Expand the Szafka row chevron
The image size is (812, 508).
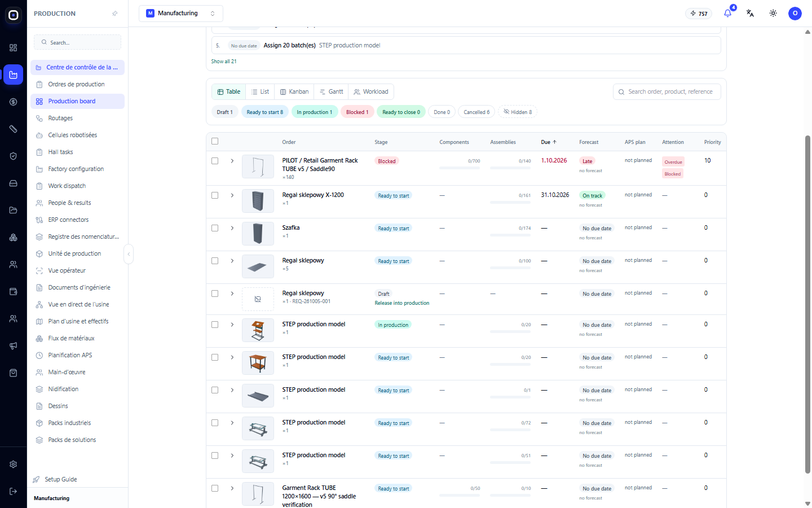pyautogui.click(x=232, y=228)
